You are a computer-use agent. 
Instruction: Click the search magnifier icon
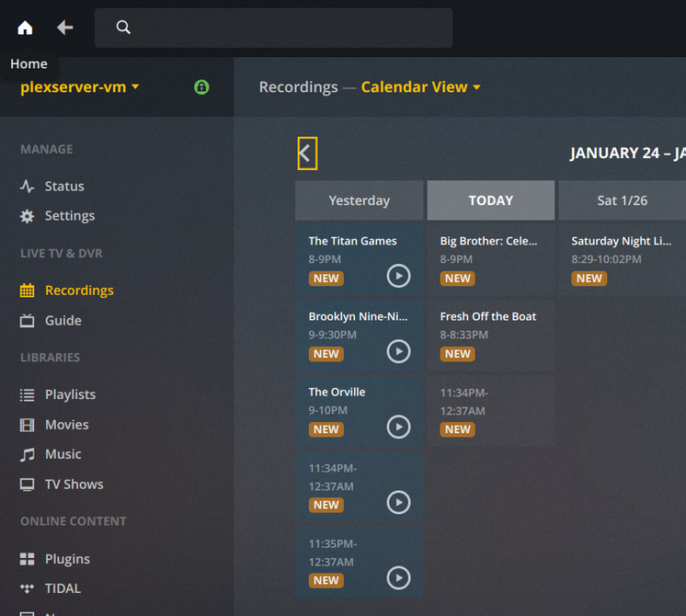click(123, 28)
